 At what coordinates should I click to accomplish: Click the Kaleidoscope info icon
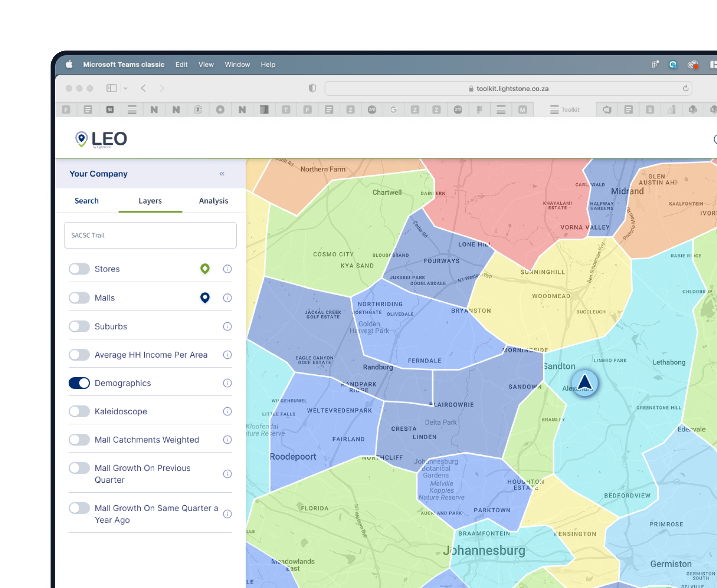228,412
